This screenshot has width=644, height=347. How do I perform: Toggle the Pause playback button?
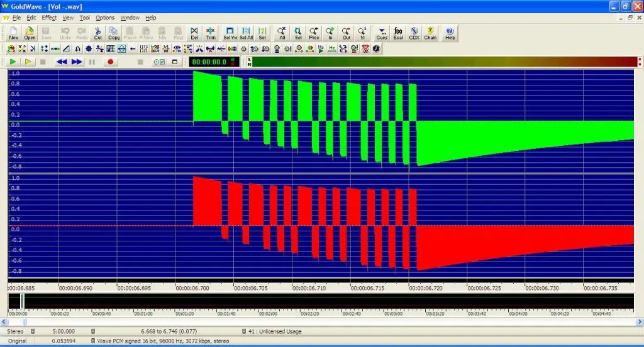(92, 62)
